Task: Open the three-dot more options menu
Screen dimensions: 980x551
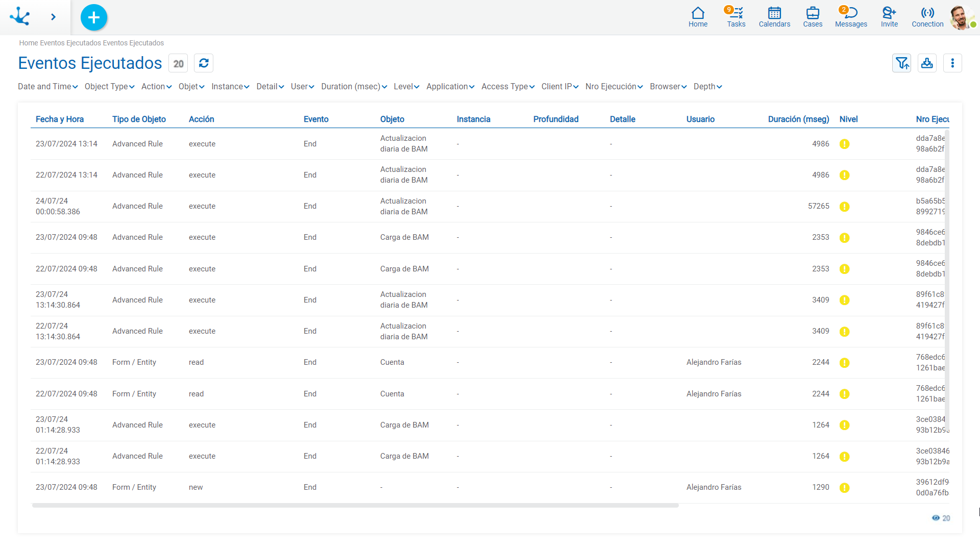Action: 952,63
